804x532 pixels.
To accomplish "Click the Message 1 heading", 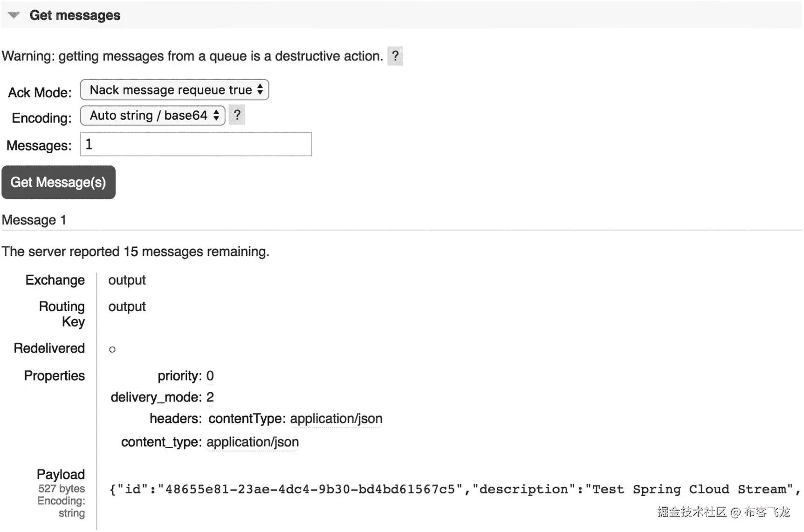I will tap(34, 220).
